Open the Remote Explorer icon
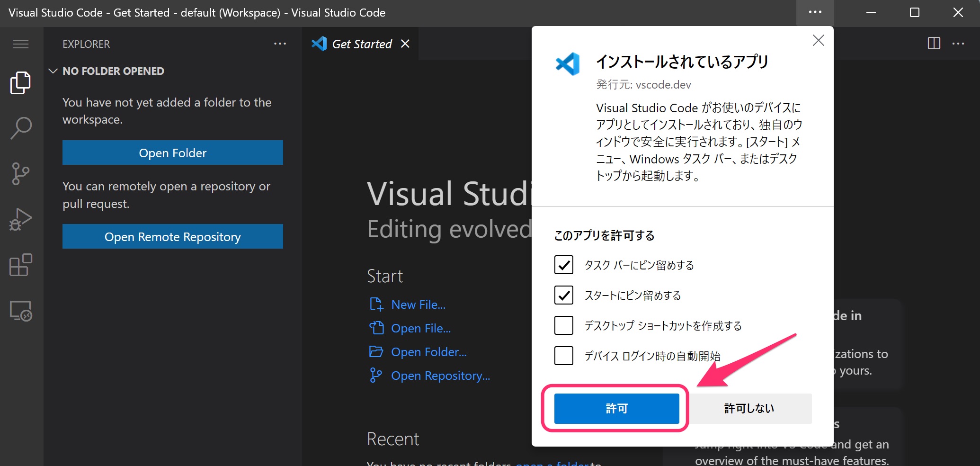The image size is (980, 466). click(21, 311)
